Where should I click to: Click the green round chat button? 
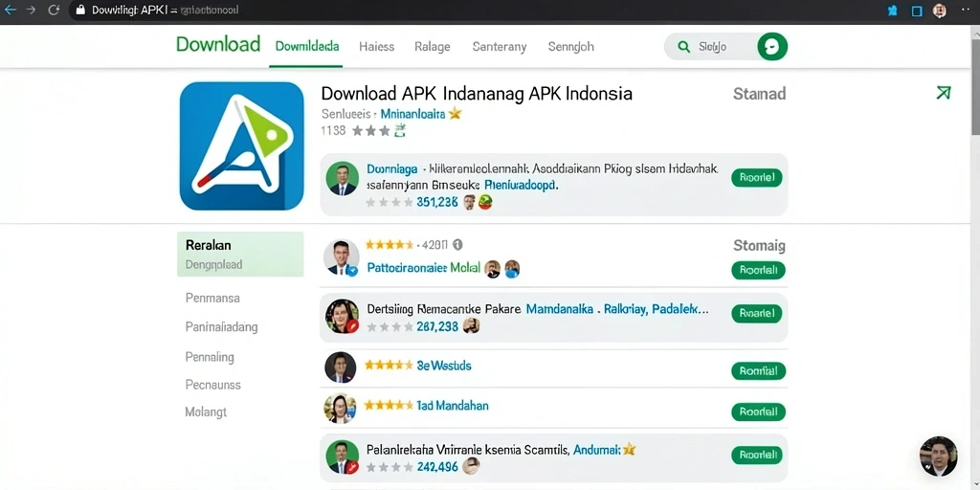[772, 47]
